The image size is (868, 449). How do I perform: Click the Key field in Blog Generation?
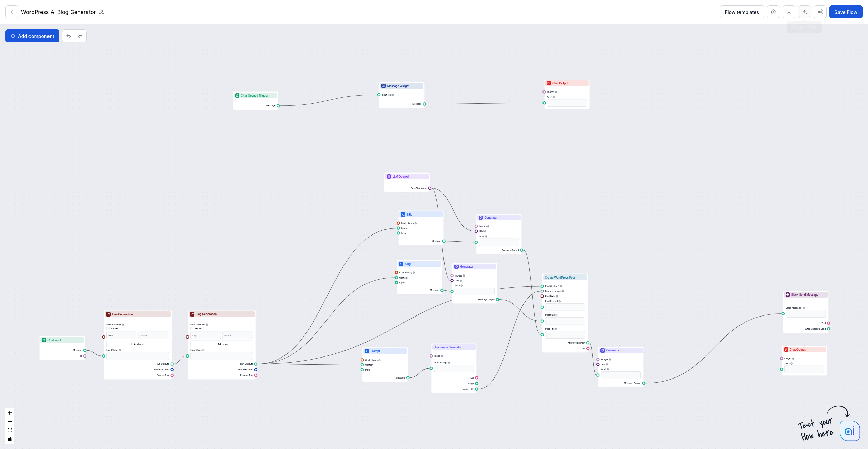205,335
